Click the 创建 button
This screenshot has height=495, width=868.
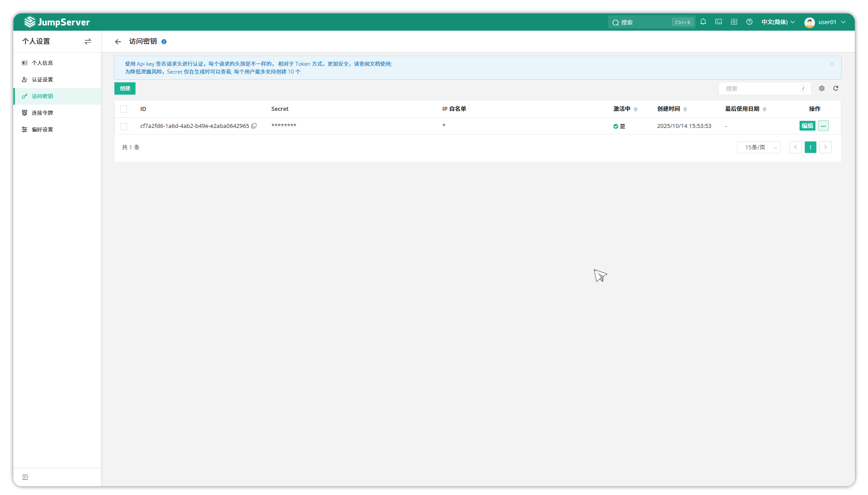pyautogui.click(x=125, y=88)
